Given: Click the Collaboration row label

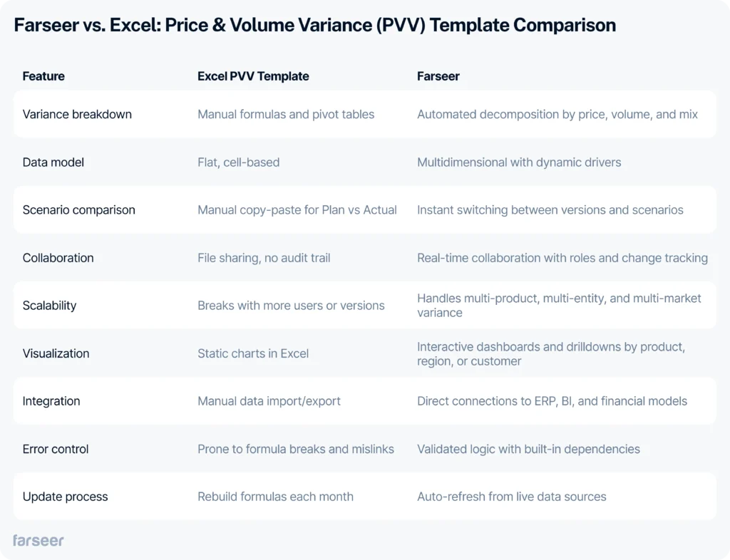Looking at the screenshot, I should [58, 258].
